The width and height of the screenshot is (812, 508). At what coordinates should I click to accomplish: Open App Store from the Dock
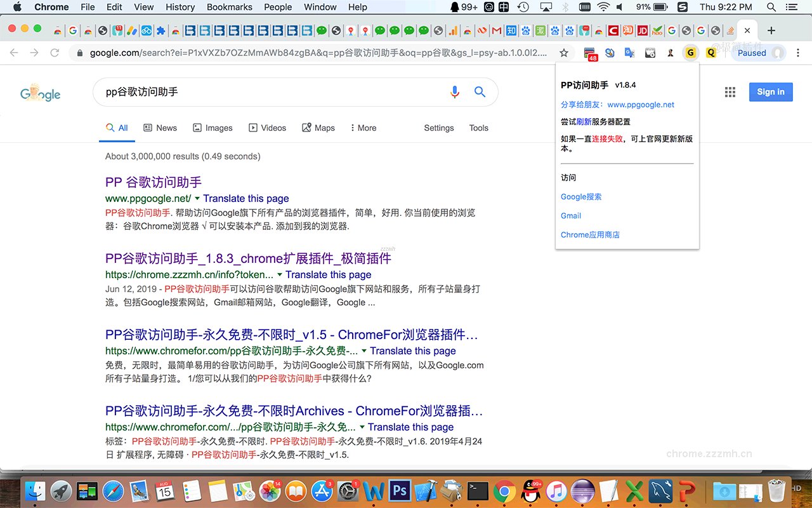click(322, 491)
